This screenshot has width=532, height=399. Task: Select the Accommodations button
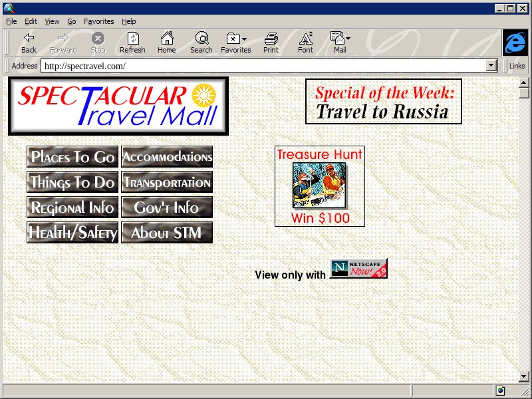[167, 157]
